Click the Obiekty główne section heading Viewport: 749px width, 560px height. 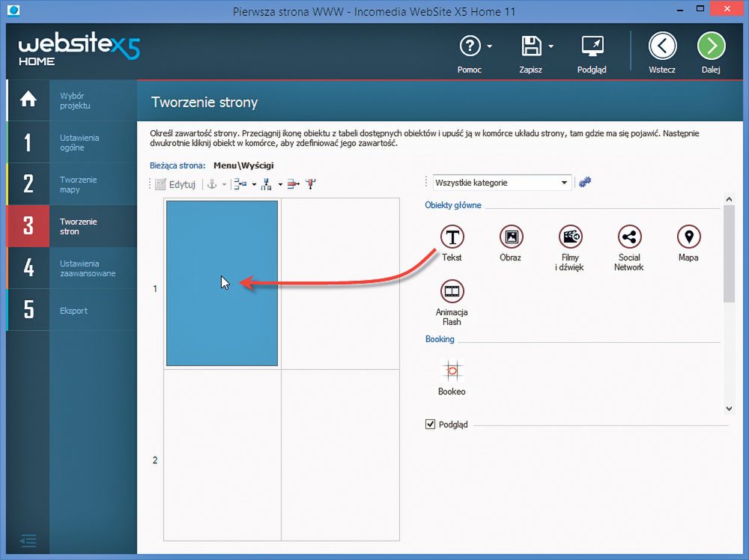(x=453, y=205)
